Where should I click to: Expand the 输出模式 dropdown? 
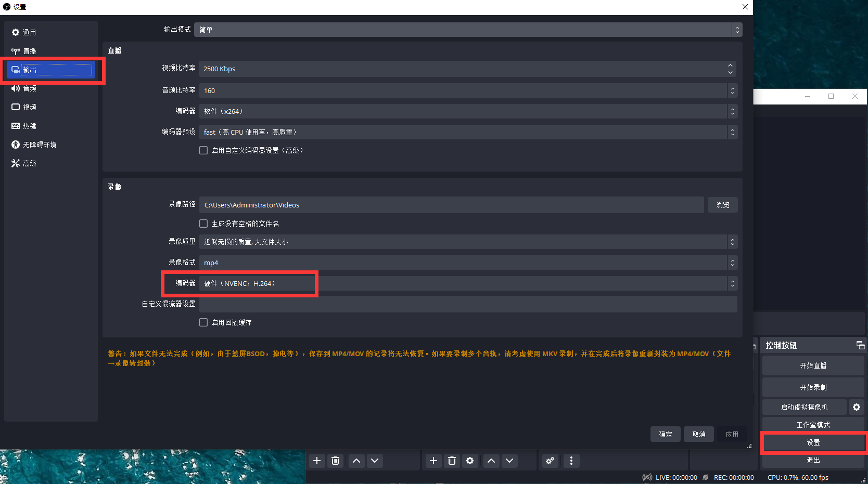pyautogui.click(x=468, y=30)
